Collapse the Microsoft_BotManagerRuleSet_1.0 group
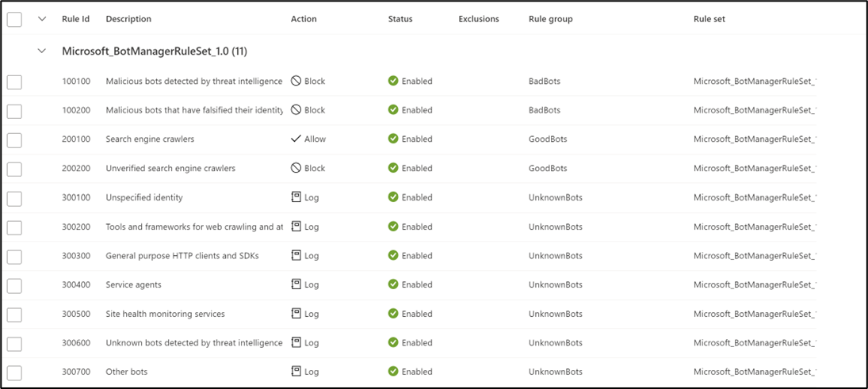 [x=41, y=51]
